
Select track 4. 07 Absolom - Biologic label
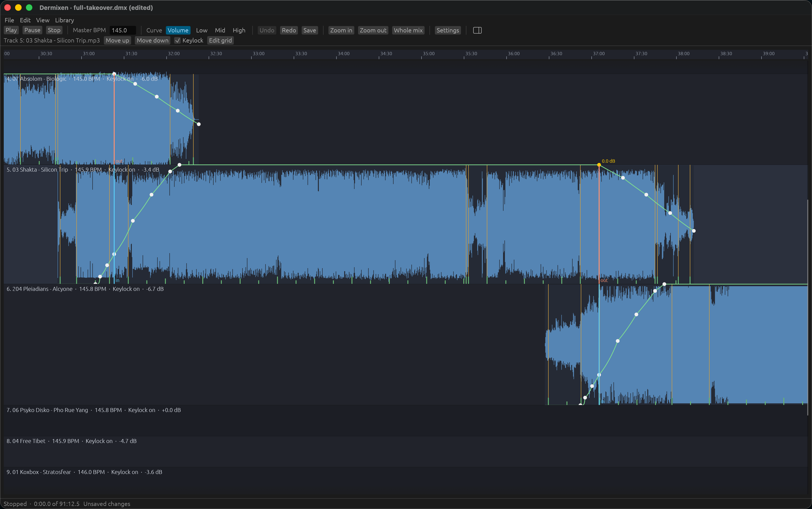coord(82,79)
